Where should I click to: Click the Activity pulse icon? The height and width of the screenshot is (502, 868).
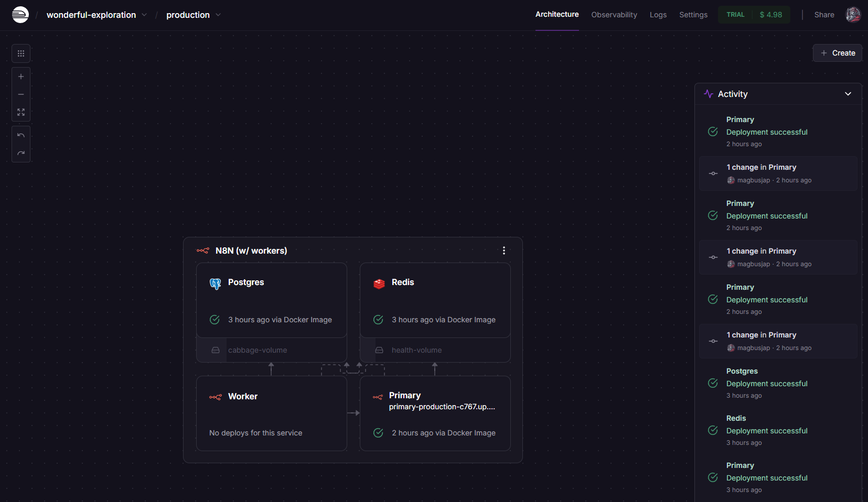click(709, 94)
